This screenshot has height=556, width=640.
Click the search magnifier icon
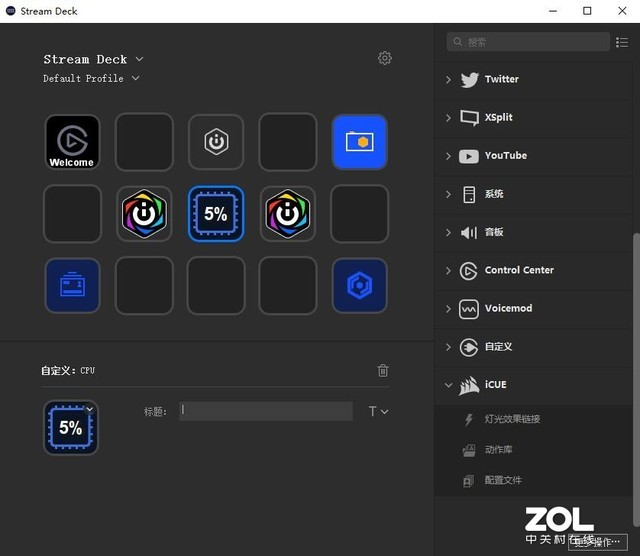[x=458, y=42]
